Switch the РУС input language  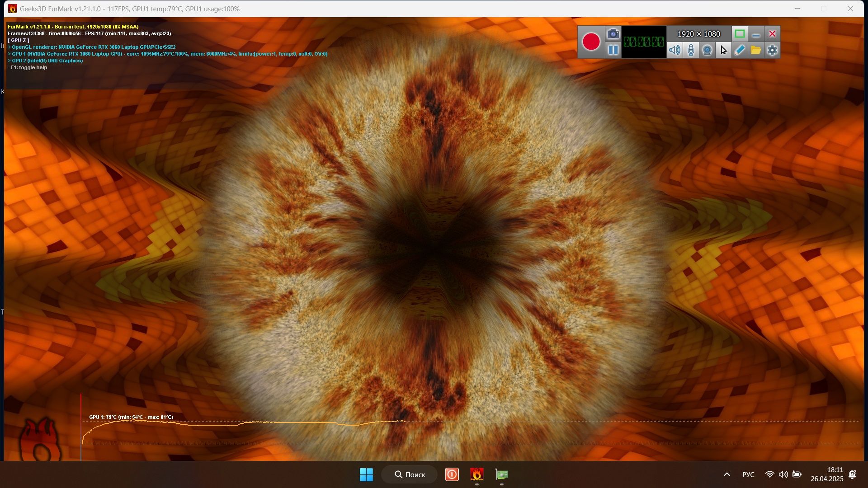tap(748, 474)
